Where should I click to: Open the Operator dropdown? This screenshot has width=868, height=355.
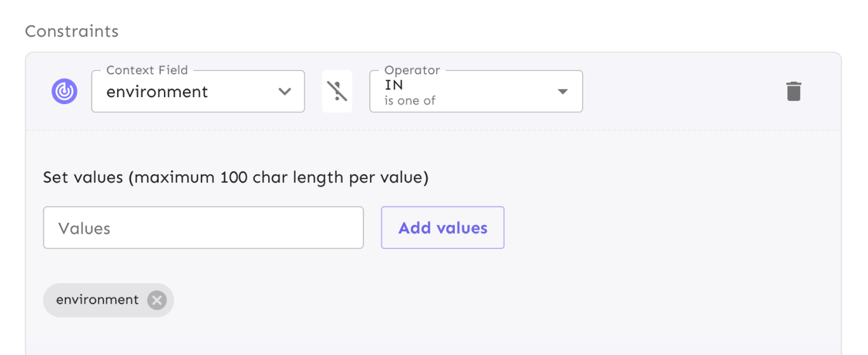pos(475,91)
